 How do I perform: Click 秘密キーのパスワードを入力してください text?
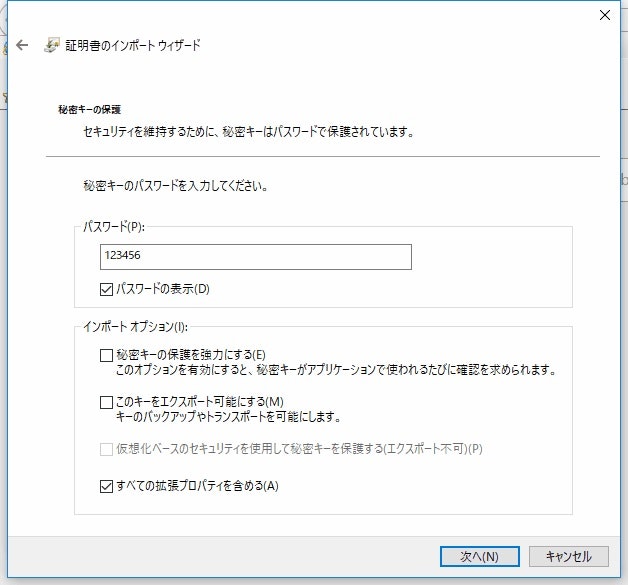(x=176, y=186)
